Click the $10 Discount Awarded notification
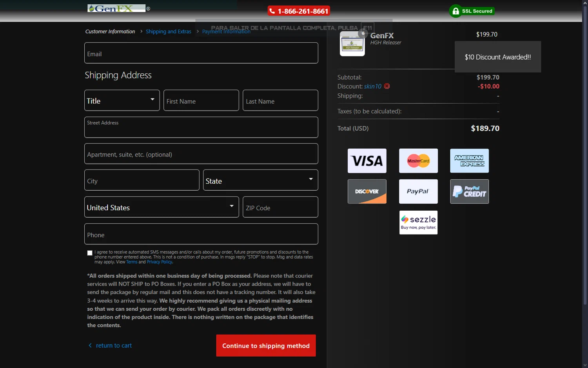Viewport: 588px width, 368px height. pyautogui.click(x=498, y=57)
